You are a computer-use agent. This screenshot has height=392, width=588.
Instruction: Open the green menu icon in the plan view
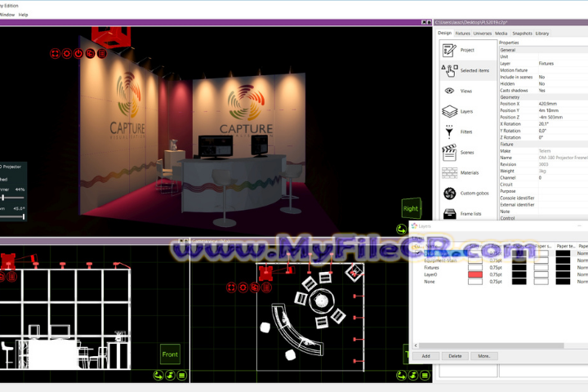[425, 375]
